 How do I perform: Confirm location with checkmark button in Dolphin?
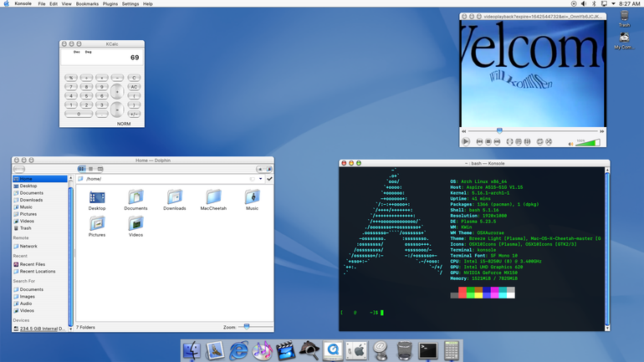pyautogui.click(x=269, y=179)
